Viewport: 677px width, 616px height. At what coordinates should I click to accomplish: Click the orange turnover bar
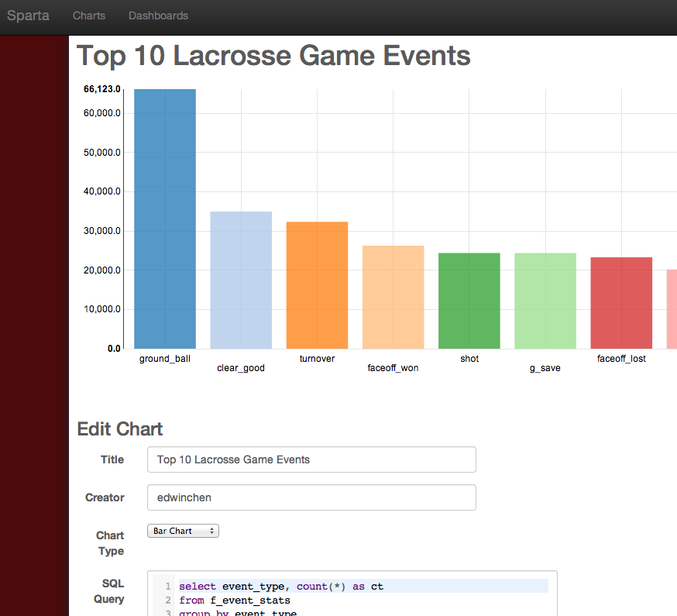(x=317, y=285)
